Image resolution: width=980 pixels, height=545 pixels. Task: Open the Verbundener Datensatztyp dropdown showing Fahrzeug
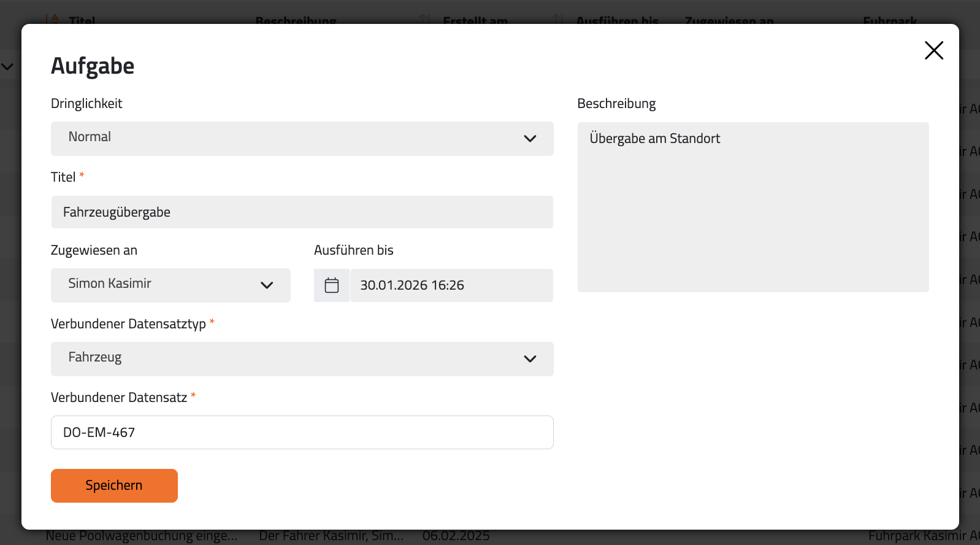pos(302,359)
